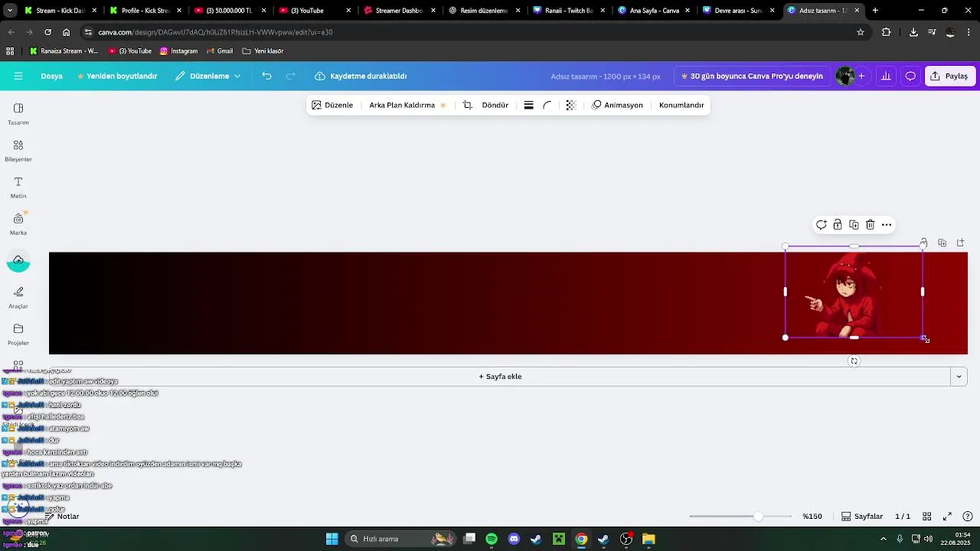980x551 pixels.
Task: Click the rotate handle below the image
Action: [854, 361]
